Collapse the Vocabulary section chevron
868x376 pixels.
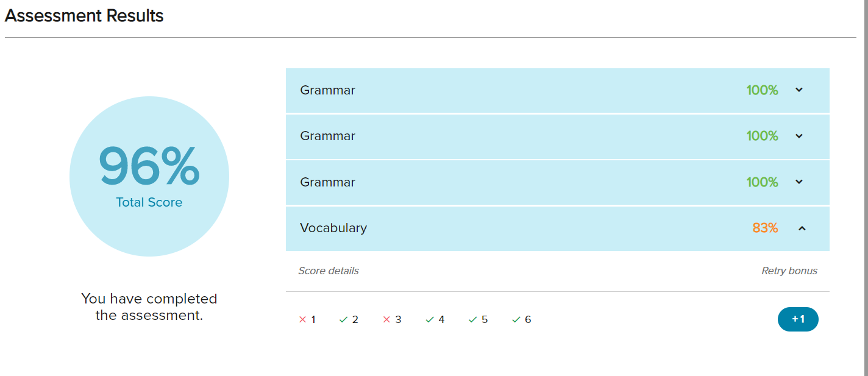[x=802, y=229]
